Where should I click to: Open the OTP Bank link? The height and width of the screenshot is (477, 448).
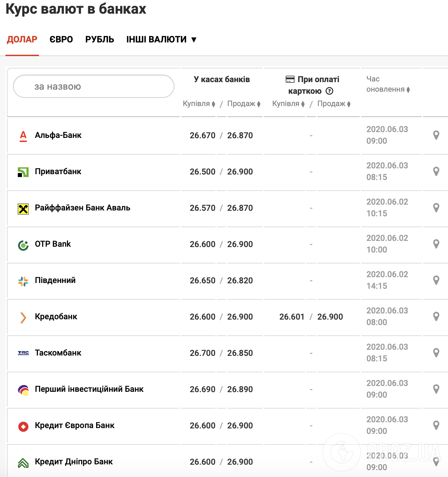tap(53, 244)
